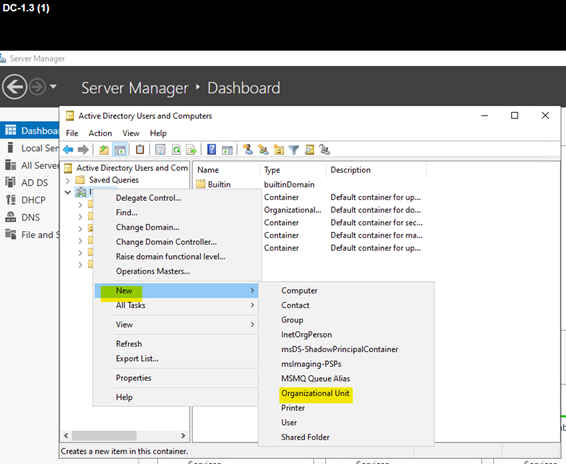
Task: Open DNS in Server Manager sidebar
Action: pyautogui.click(x=30, y=217)
